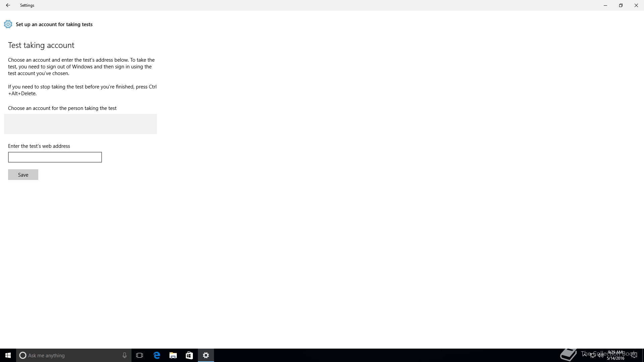Open the Action Center notifications icon

634,355
